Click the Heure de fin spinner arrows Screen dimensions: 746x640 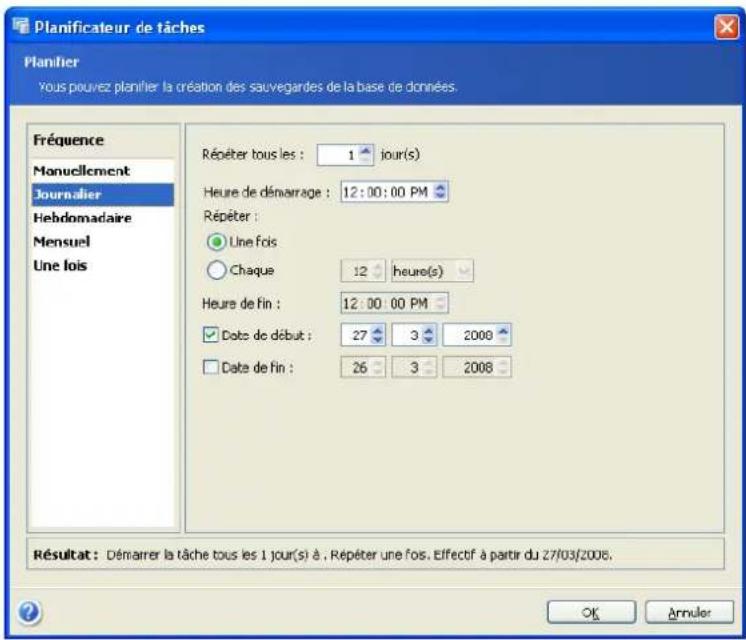tap(441, 303)
